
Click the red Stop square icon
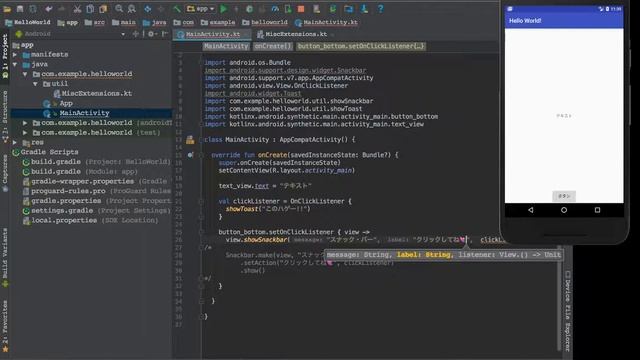click(x=301, y=9)
